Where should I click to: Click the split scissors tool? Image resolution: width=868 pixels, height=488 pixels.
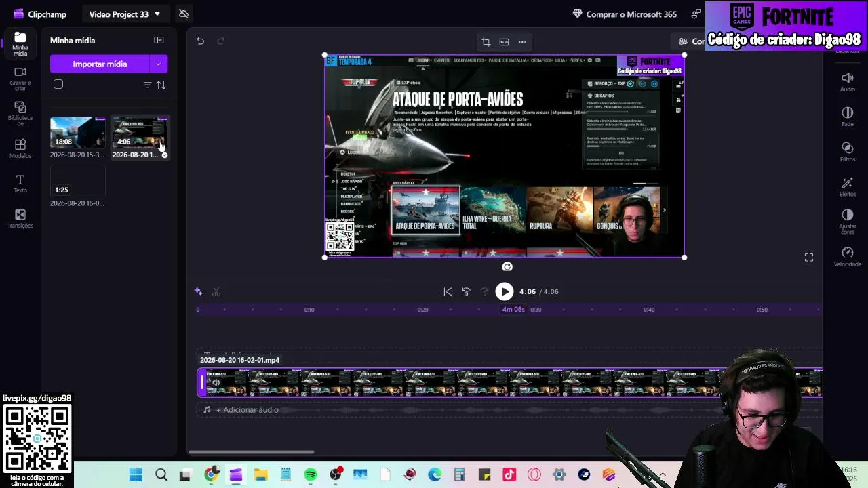click(216, 291)
